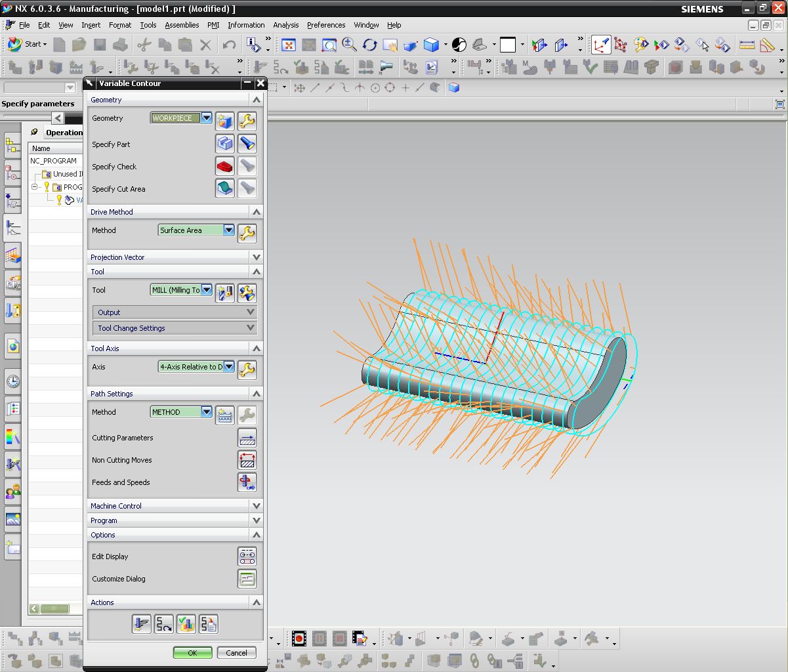
Task: Edit Geometry group with wrench icon
Action: (247, 121)
